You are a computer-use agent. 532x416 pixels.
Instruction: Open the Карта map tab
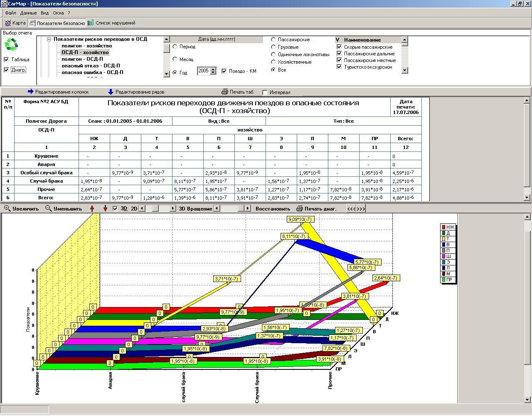[x=15, y=23]
